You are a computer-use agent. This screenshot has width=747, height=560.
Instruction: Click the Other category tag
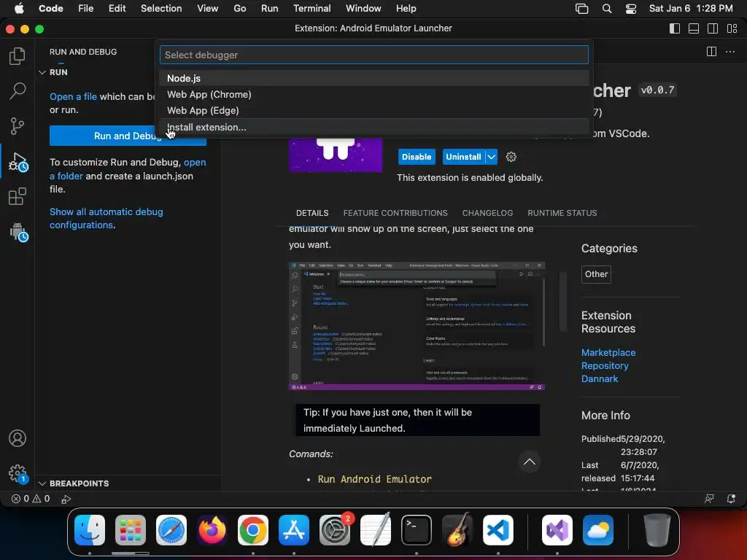596,274
